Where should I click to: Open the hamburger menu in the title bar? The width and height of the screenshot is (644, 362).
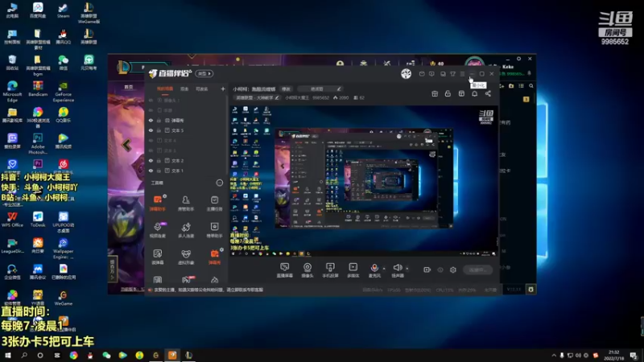pos(462,74)
